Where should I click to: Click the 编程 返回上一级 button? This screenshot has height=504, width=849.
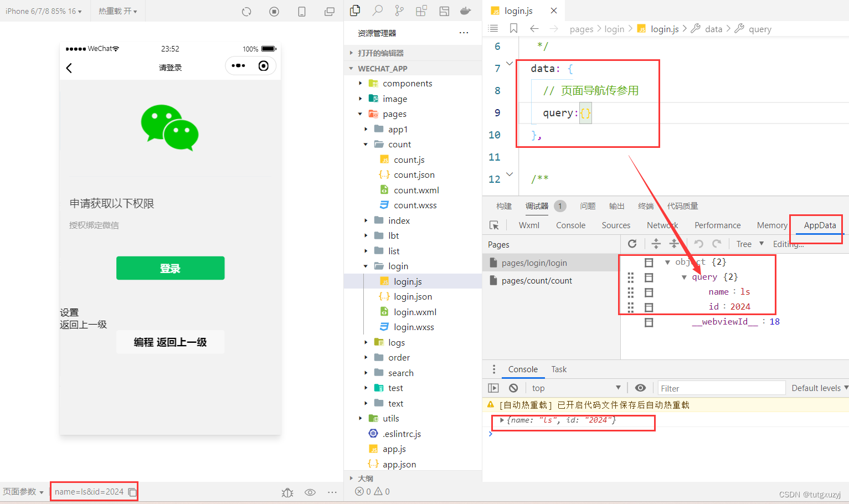(x=170, y=342)
